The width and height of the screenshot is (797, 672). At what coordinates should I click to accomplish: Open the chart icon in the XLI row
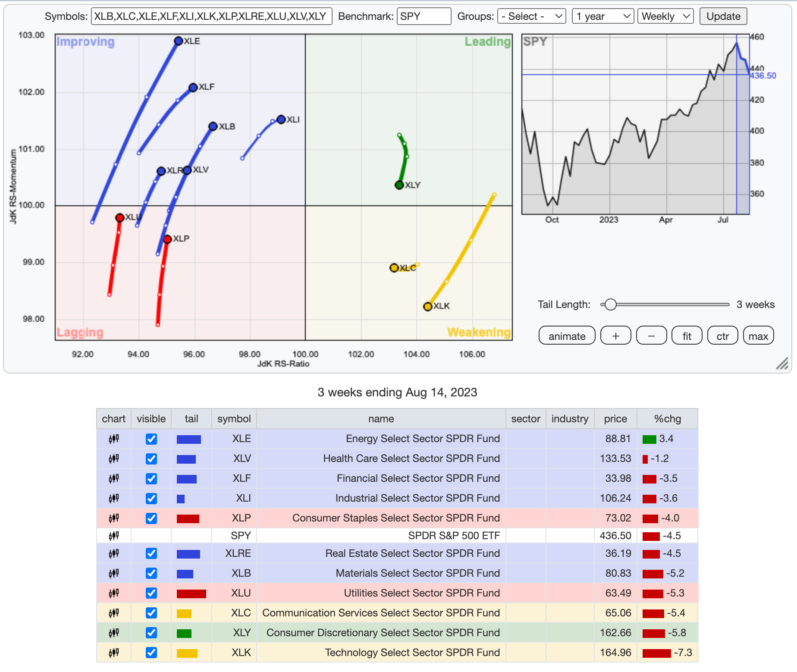(x=114, y=499)
